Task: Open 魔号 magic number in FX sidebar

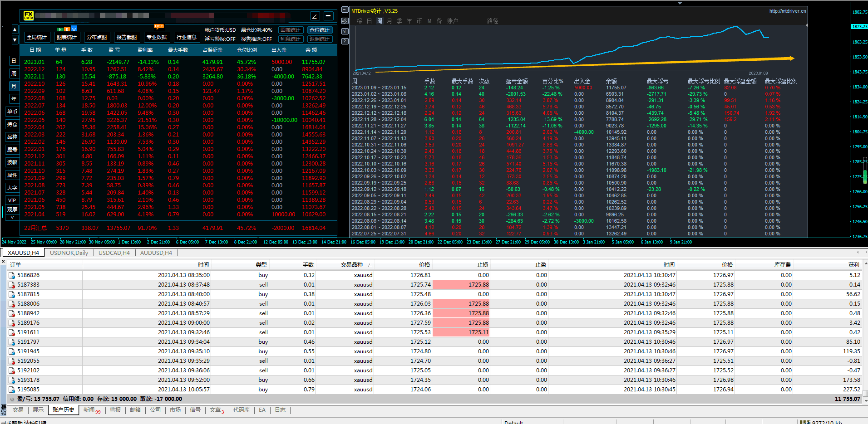Action: [12, 150]
